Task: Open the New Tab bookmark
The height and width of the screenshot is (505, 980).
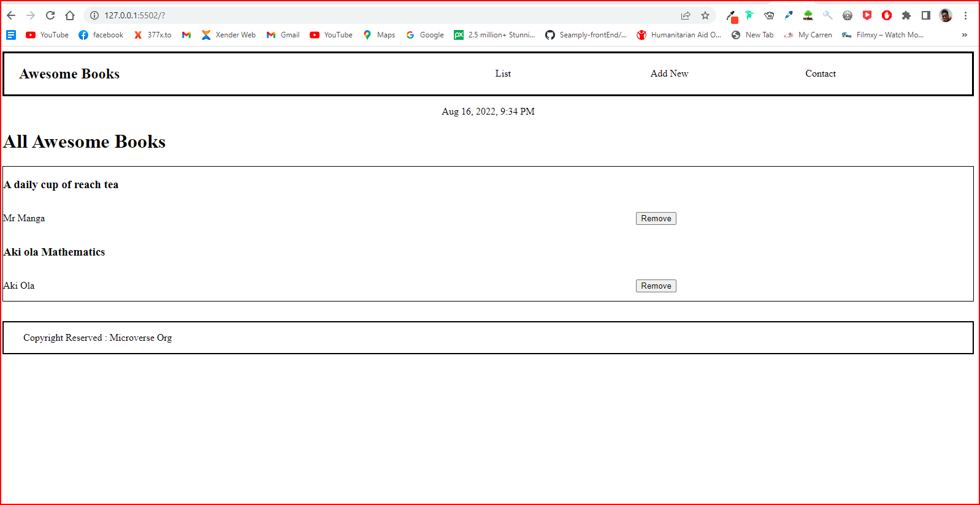Action: pos(752,35)
